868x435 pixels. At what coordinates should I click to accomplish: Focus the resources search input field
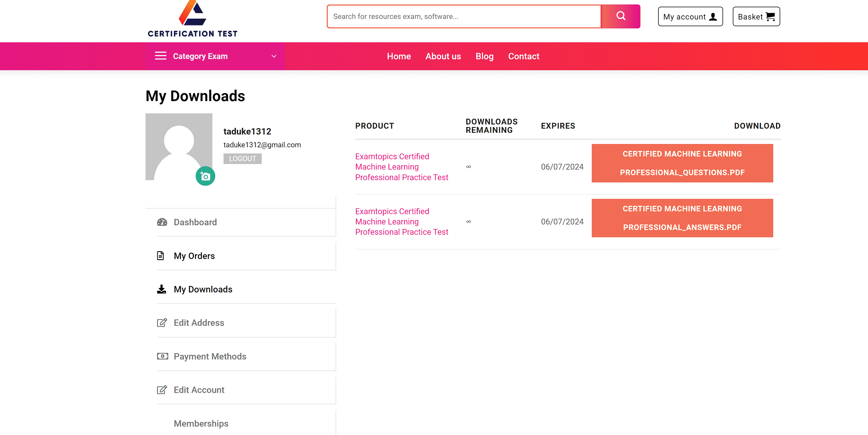click(x=464, y=16)
